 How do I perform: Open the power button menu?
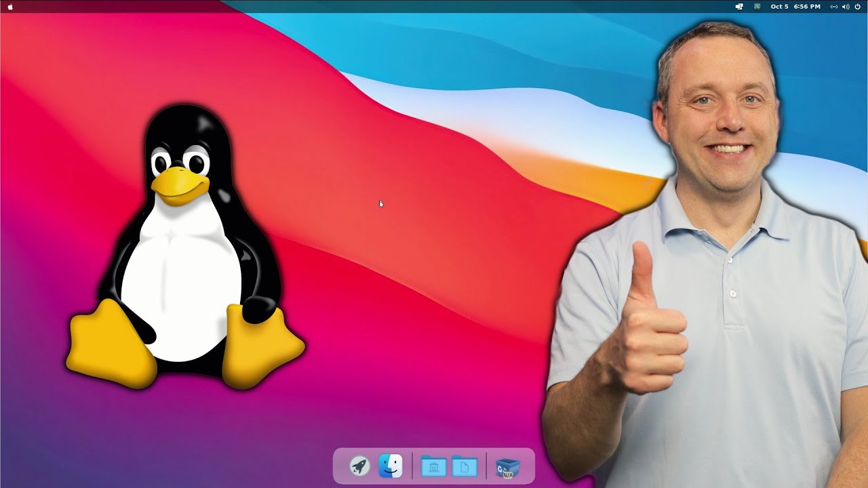[858, 6]
